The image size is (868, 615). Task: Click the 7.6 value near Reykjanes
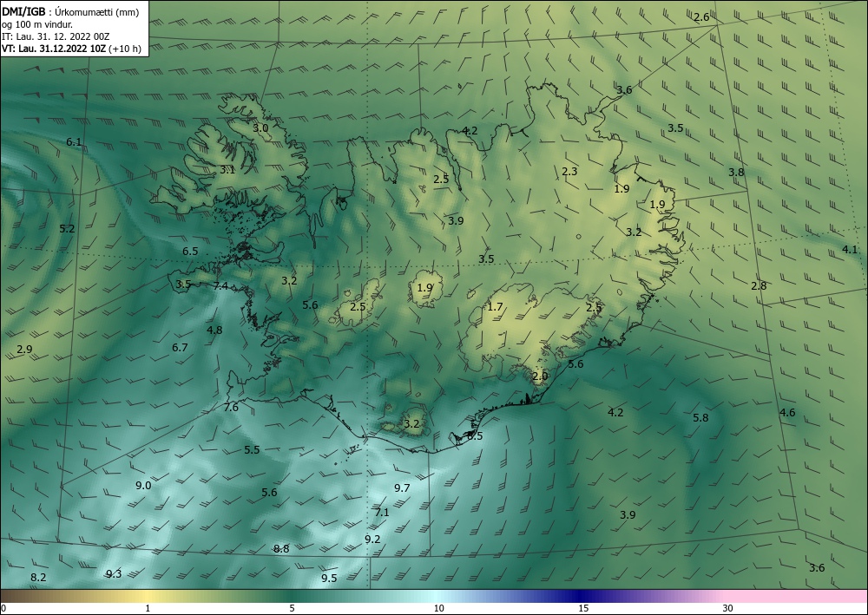point(232,408)
